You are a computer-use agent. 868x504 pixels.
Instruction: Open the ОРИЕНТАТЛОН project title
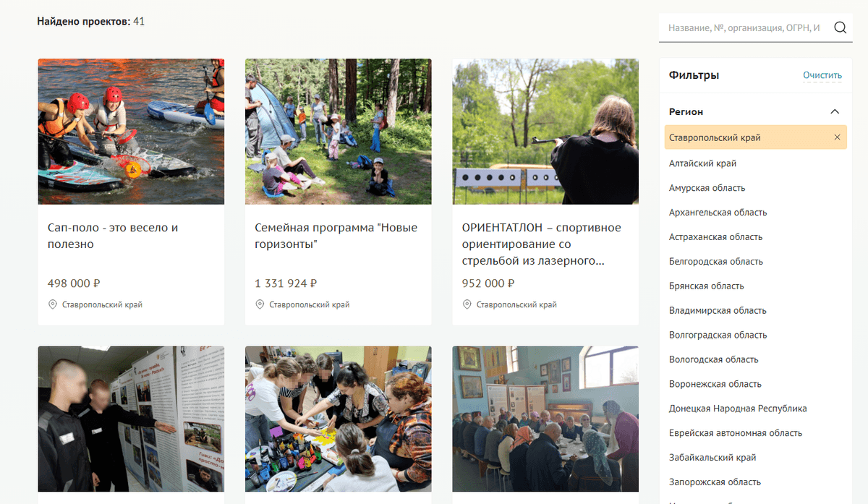[542, 244]
